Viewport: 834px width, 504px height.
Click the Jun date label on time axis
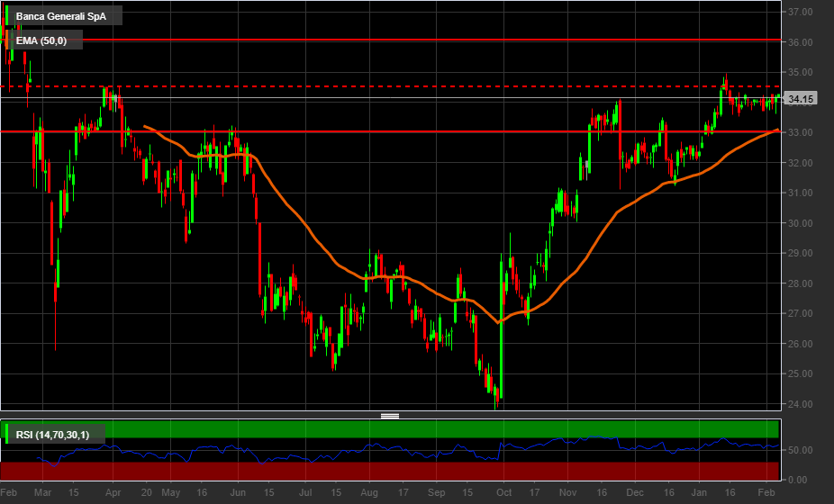coord(238,492)
